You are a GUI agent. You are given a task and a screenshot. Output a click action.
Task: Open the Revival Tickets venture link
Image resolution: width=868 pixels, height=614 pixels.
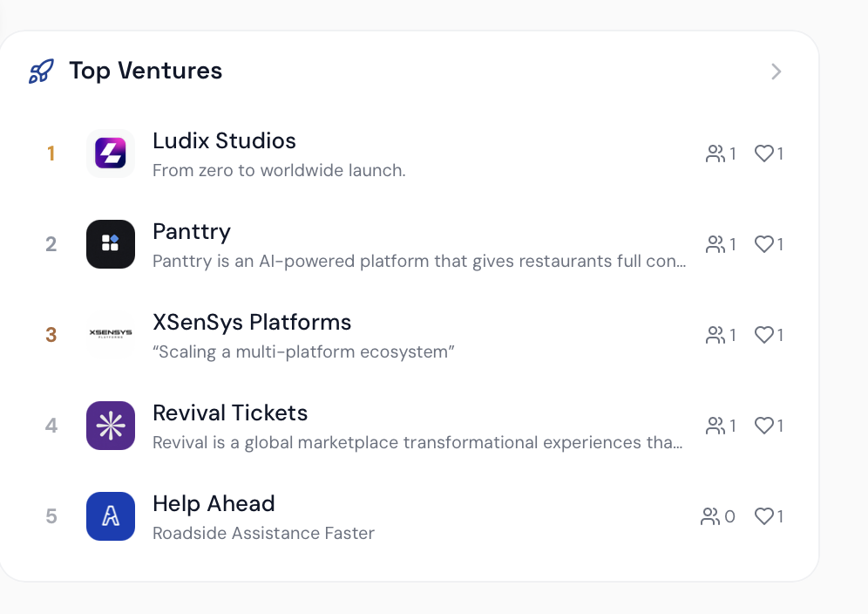click(x=230, y=413)
